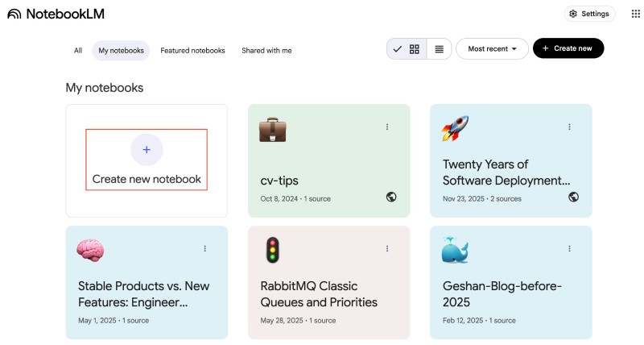Open the cv-tips options menu
Viewport: 644px width, 345px height.
[387, 127]
